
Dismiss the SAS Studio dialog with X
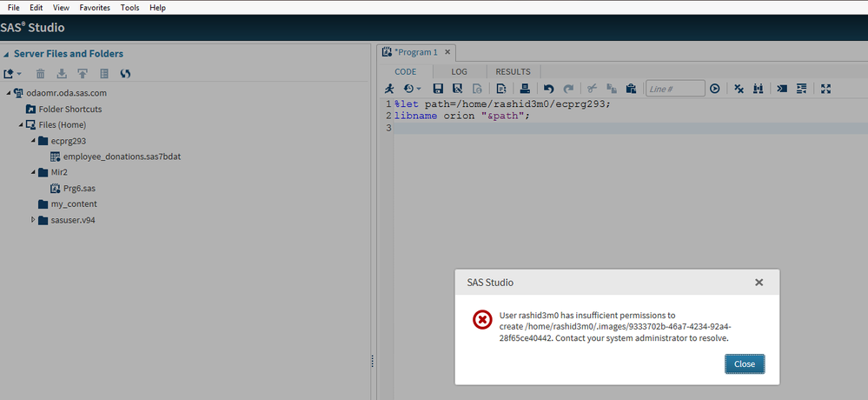[x=759, y=283]
